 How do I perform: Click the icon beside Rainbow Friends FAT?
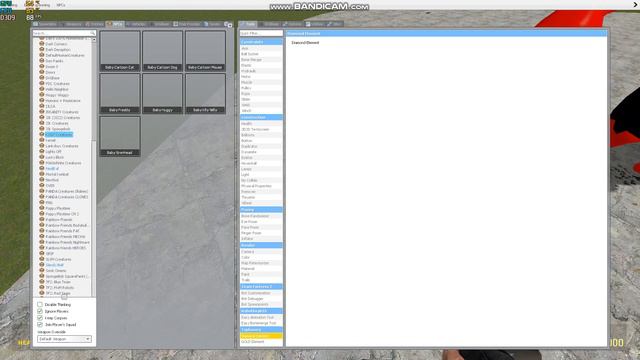click(x=42, y=231)
